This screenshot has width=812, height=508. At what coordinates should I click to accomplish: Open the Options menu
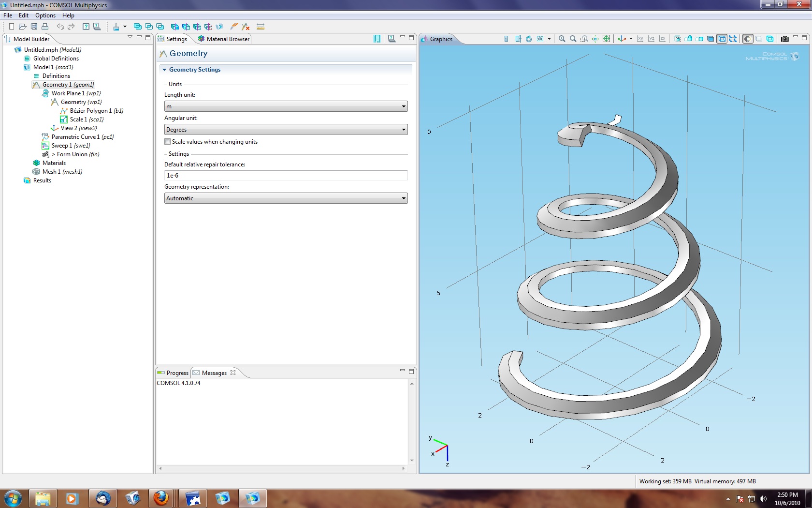click(x=45, y=15)
